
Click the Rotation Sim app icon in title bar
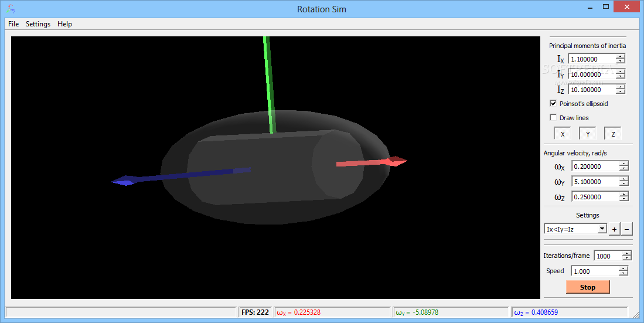coord(11,9)
